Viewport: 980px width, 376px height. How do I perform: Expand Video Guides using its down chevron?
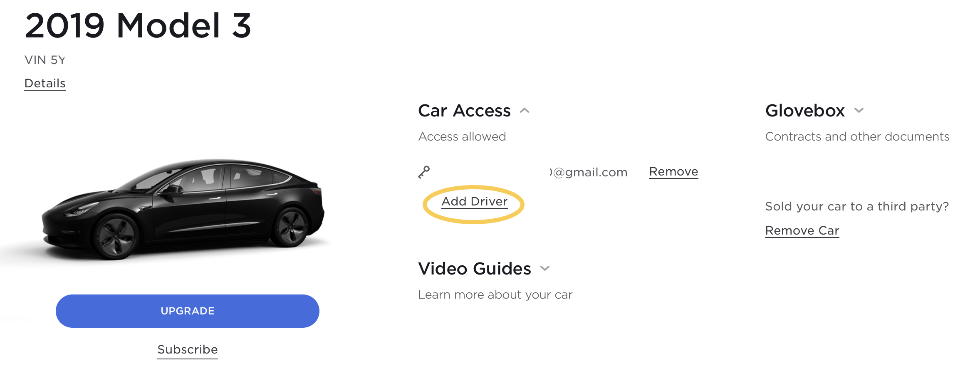coord(545,269)
